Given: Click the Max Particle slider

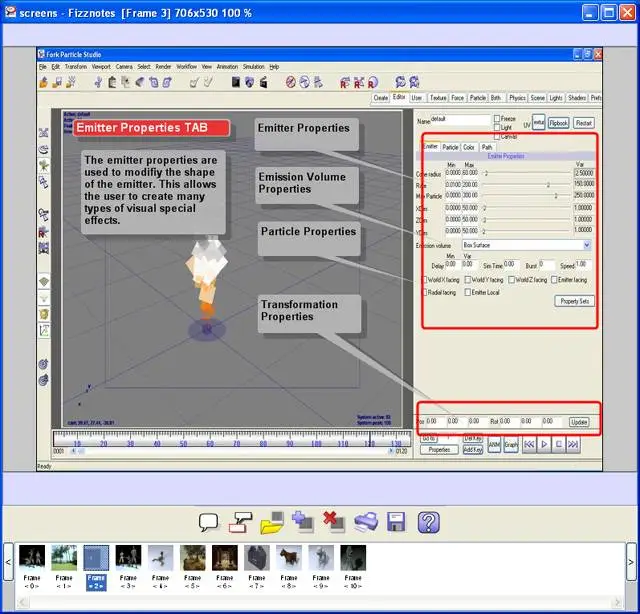Looking at the screenshot, I should coord(526,196).
